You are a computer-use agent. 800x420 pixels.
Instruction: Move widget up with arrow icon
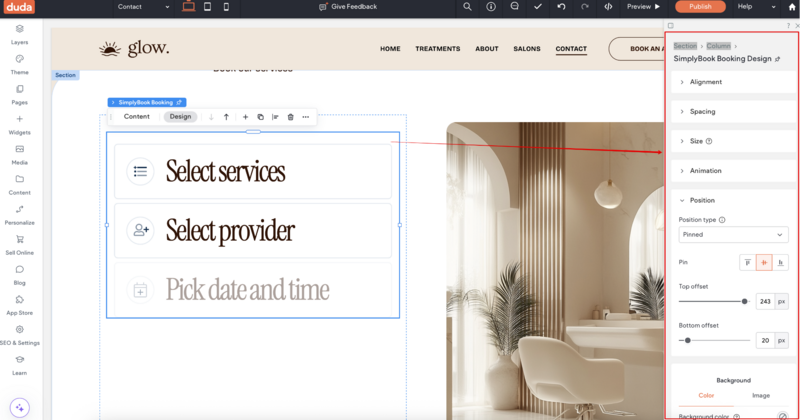(x=226, y=117)
